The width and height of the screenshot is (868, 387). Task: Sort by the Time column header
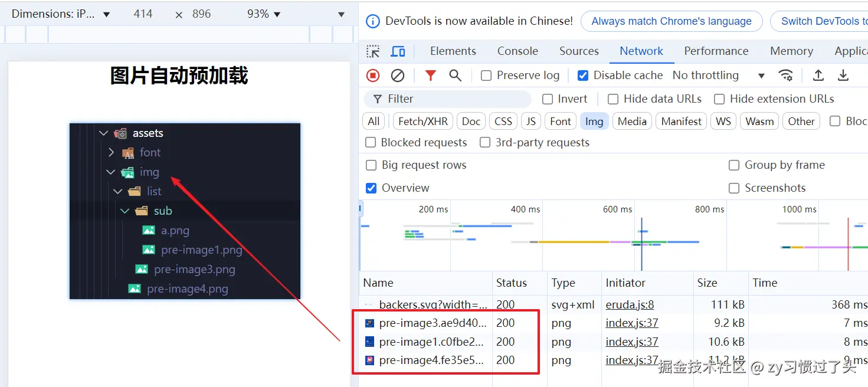[808, 283]
